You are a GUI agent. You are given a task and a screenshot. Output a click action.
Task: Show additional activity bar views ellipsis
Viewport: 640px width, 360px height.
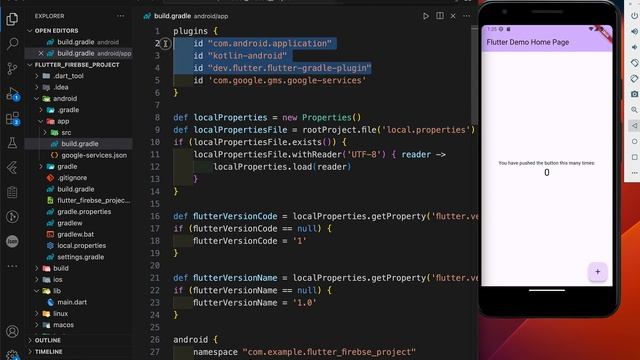(12, 266)
